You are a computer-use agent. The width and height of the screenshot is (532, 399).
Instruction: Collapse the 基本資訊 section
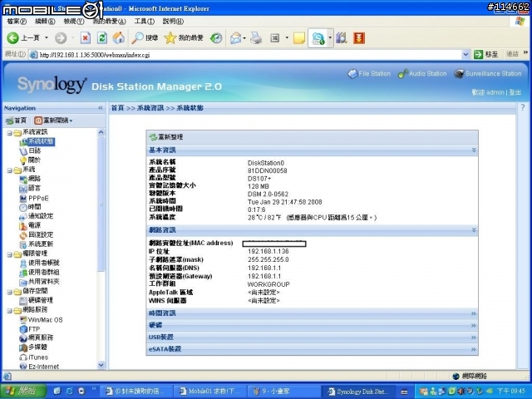pos(474,150)
